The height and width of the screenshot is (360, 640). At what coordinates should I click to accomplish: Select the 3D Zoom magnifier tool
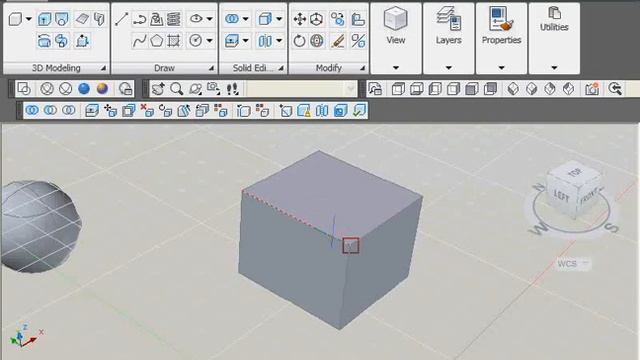[177, 89]
